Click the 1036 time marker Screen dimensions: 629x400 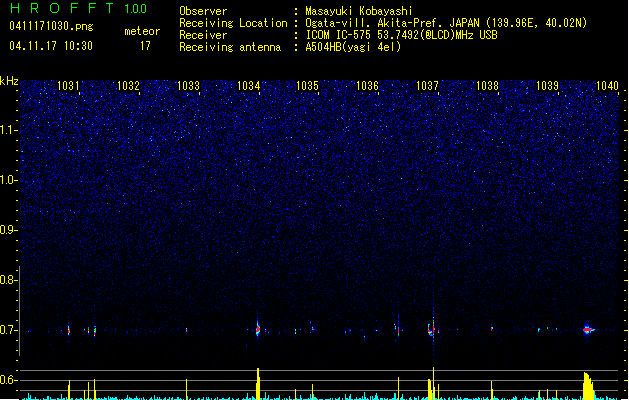[x=367, y=86]
